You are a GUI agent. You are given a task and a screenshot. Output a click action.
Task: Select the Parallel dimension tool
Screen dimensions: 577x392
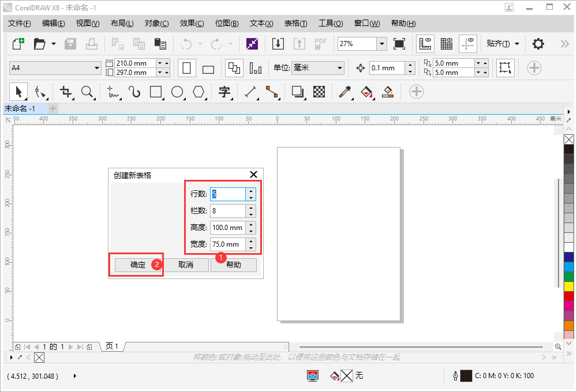tap(251, 92)
